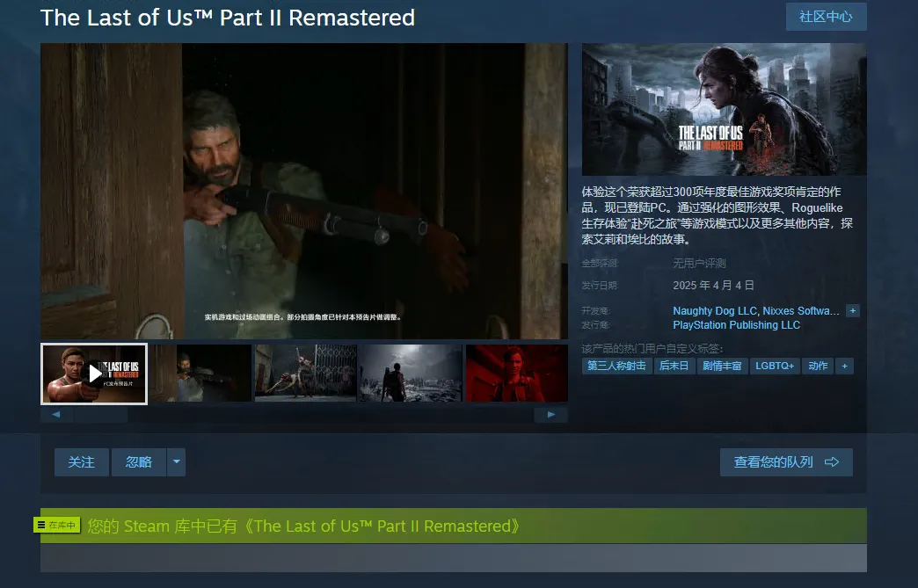Click the 忽略 ignore button
Viewport: 918px width, 588px height.
click(139, 462)
